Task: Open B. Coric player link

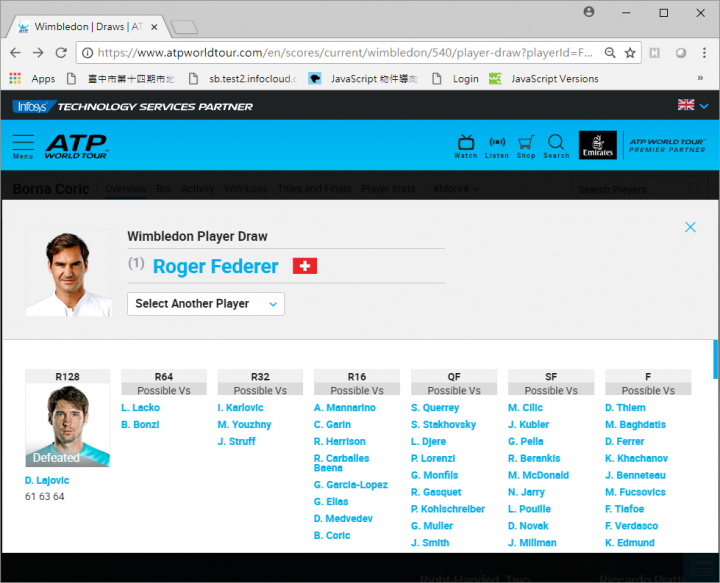Action: click(332, 536)
